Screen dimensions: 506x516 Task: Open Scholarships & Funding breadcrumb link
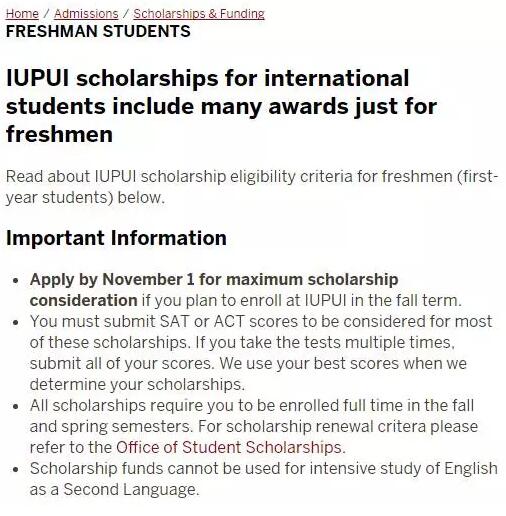tap(199, 14)
